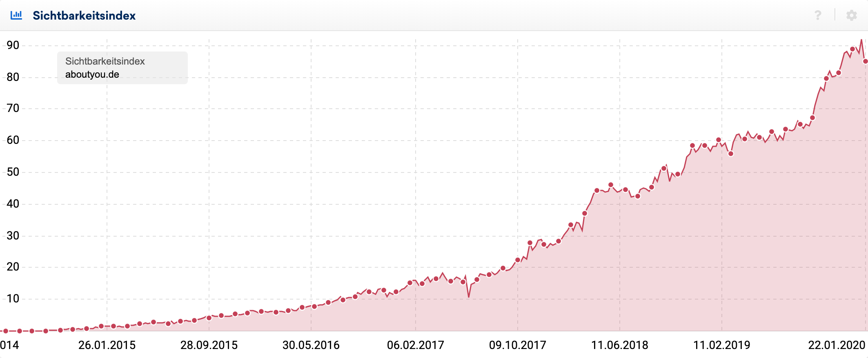The height and width of the screenshot is (358, 868).
Task: Click the bar chart icon beside the title
Action: (16, 16)
